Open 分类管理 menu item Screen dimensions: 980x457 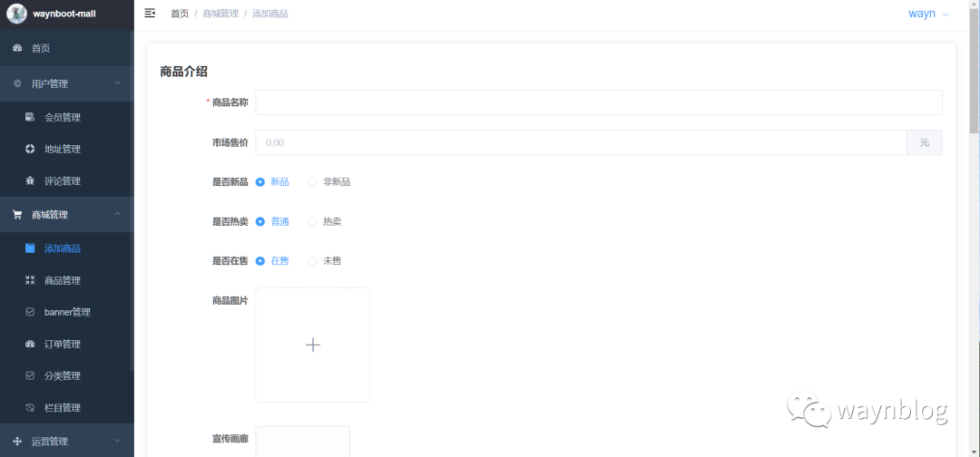point(67,375)
